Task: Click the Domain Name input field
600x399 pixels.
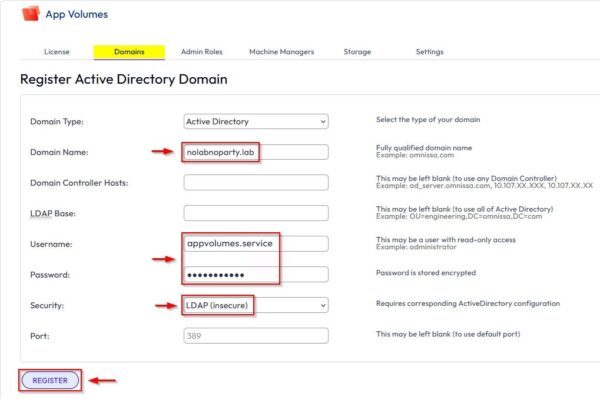Action: tap(256, 152)
